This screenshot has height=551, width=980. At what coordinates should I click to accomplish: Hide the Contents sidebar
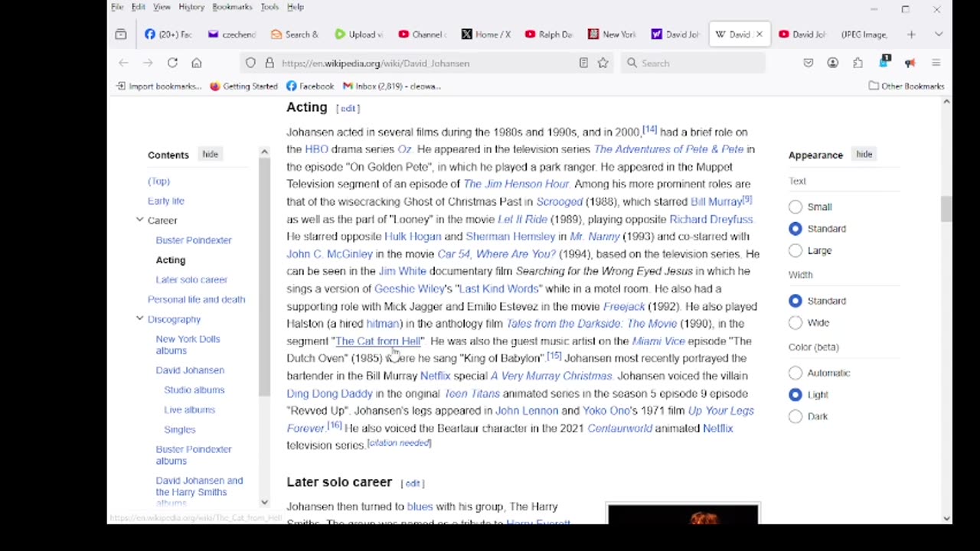tap(210, 154)
